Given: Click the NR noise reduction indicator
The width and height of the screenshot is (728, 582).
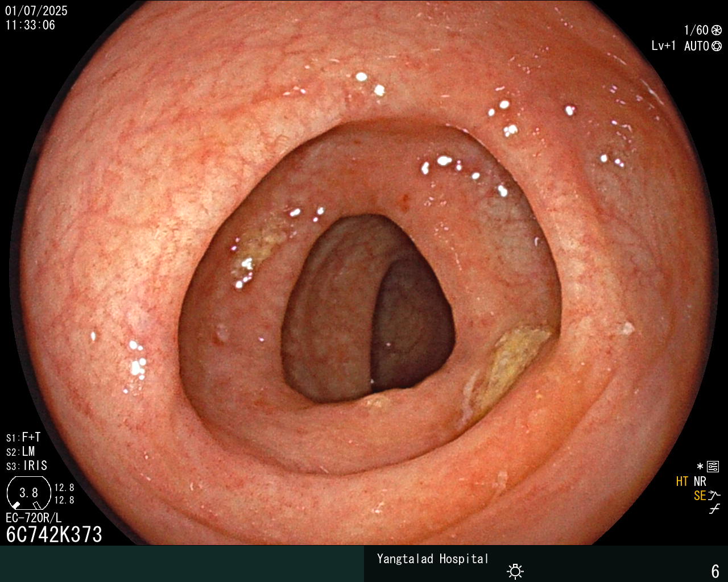Looking at the screenshot, I should coord(700,482).
